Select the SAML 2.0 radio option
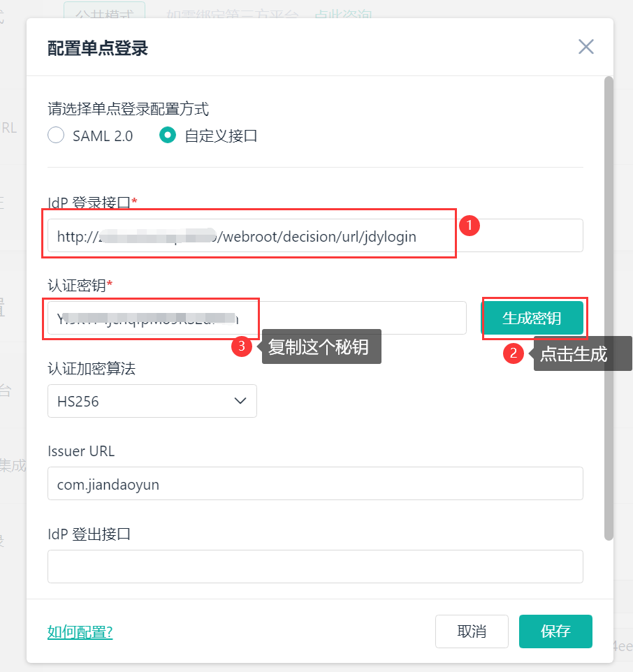Viewport: 633px width, 672px height. [56, 136]
